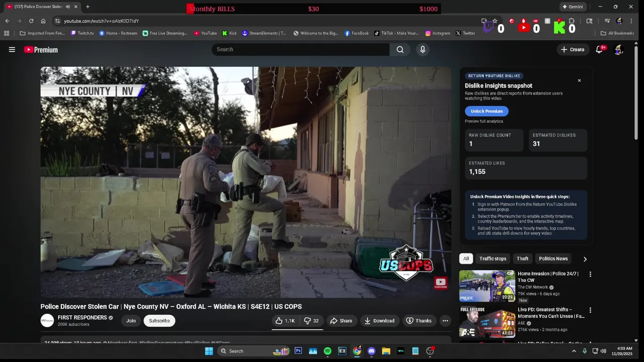644x362 pixels.
Task: Open volume control in system tray
Action: [603, 351]
